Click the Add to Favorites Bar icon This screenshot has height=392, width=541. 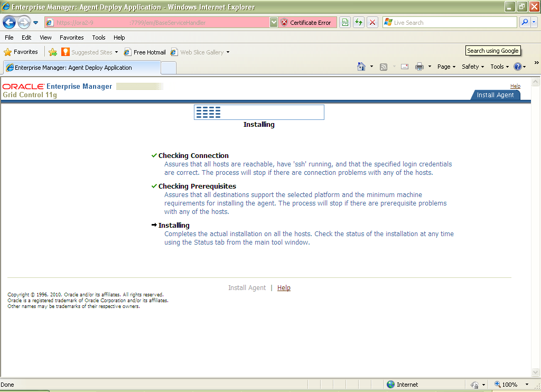53,52
